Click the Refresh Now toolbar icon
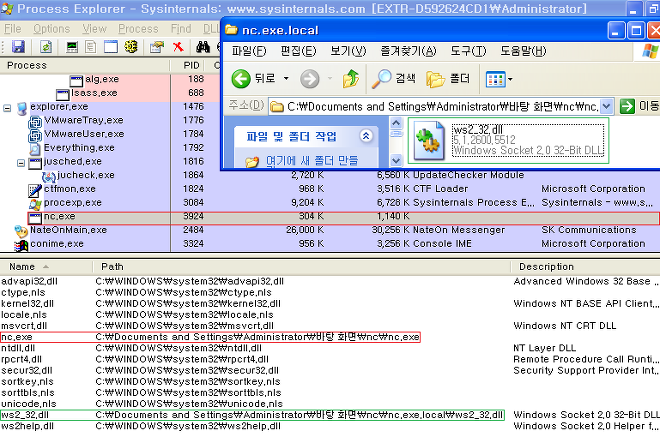This screenshot has width=660, height=437. point(46,46)
